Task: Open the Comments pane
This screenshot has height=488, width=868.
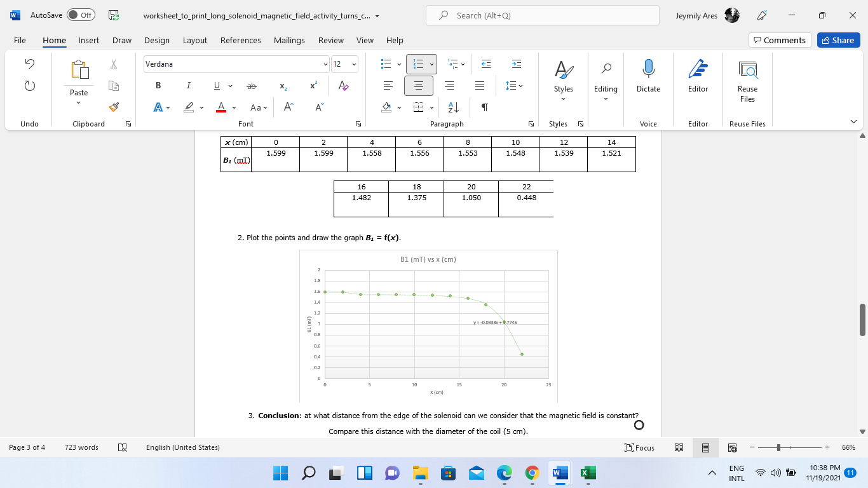Action: (x=780, y=40)
